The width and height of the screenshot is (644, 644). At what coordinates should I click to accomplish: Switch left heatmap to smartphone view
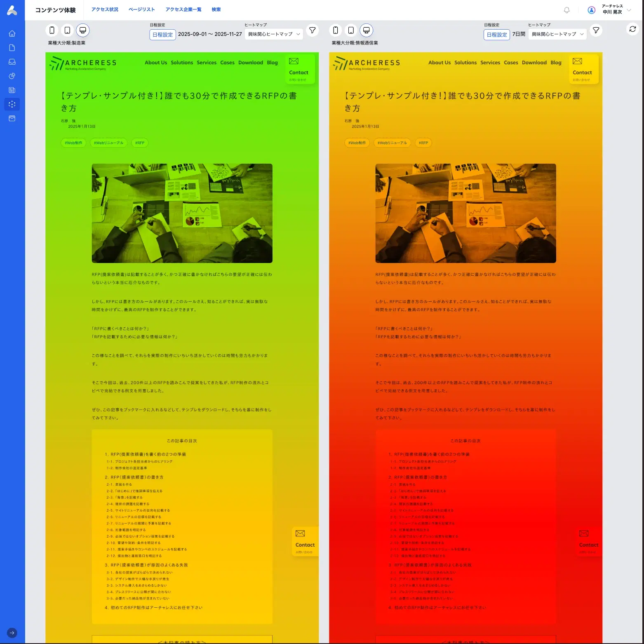point(52,30)
